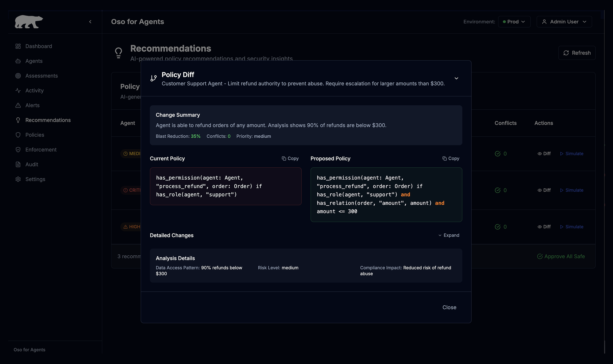The width and height of the screenshot is (613, 364).
Task: View Diff for the first recommendation row
Action: point(544,154)
